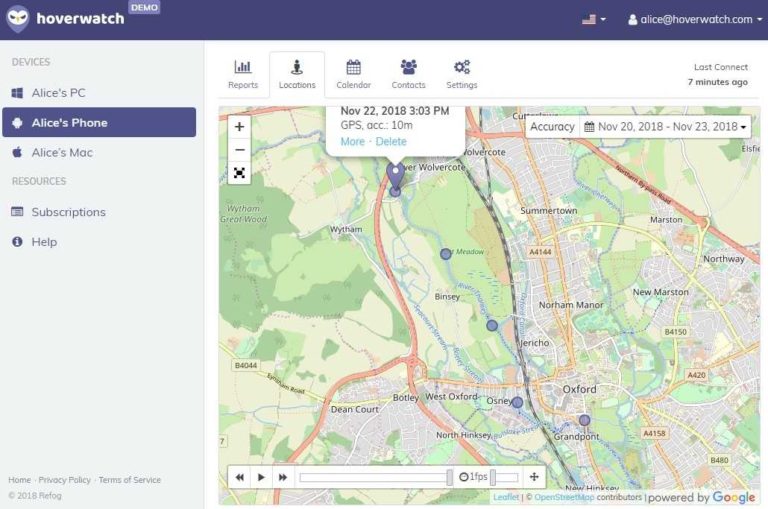Click the selected location pin marker
The image size is (768, 509).
pyautogui.click(x=395, y=177)
